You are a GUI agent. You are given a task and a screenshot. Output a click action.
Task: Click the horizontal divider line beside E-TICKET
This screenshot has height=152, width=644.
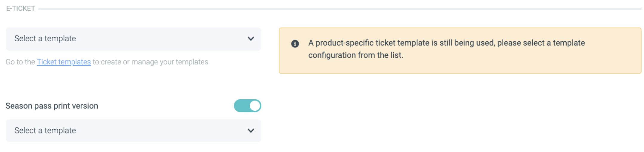[329, 9]
